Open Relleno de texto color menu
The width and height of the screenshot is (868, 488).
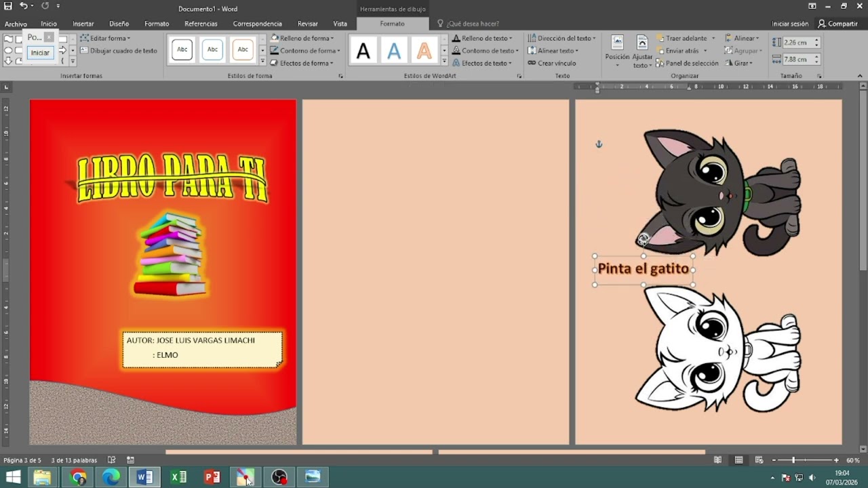482,38
